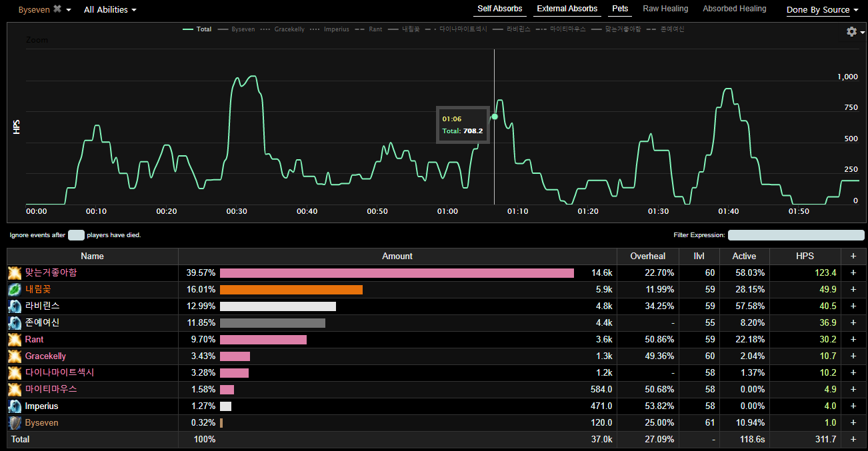The width and height of the screenshot is (868, 451).
Task: Click the paladin class icon beside Gracekelly
Action: coord(15,356)
